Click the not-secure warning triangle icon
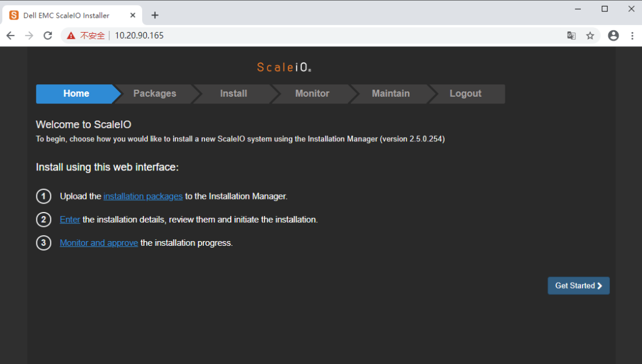This screenshot has height=364, width=642. [x=71, y=36]
